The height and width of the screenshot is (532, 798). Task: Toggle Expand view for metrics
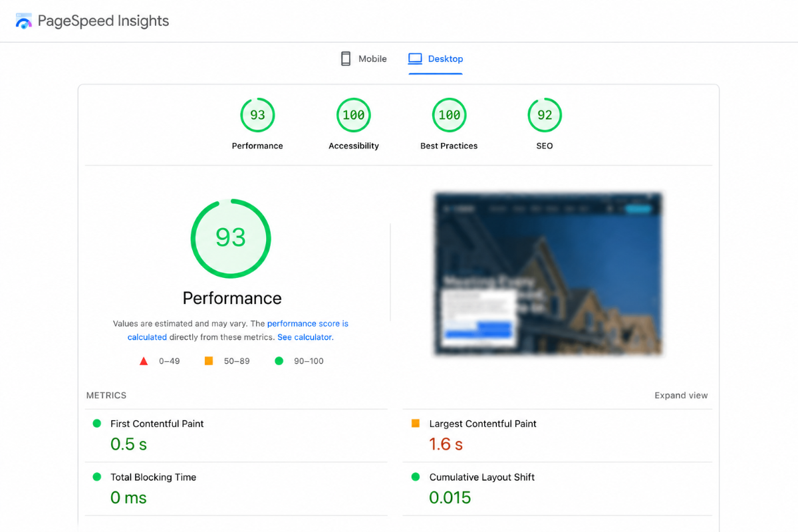681,395
